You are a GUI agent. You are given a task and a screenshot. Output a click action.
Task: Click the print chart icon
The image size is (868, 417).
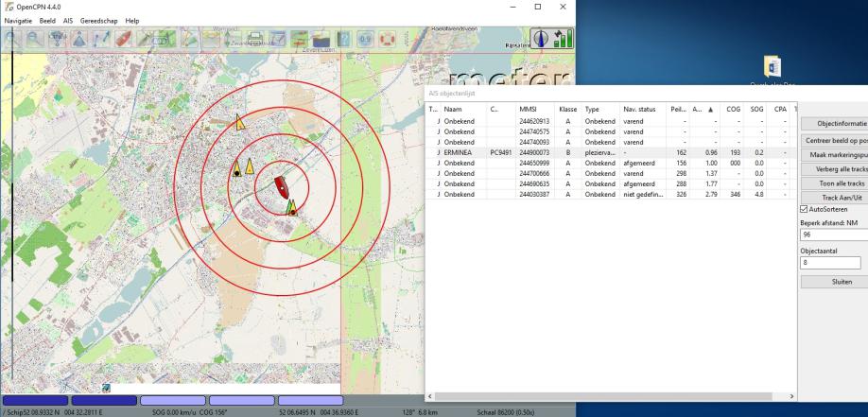[x=254, y=39]
